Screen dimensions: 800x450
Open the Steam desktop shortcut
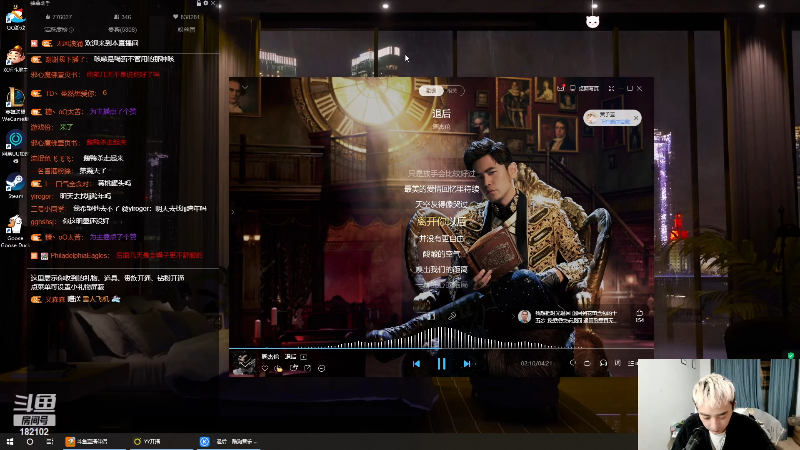(15, 186)
